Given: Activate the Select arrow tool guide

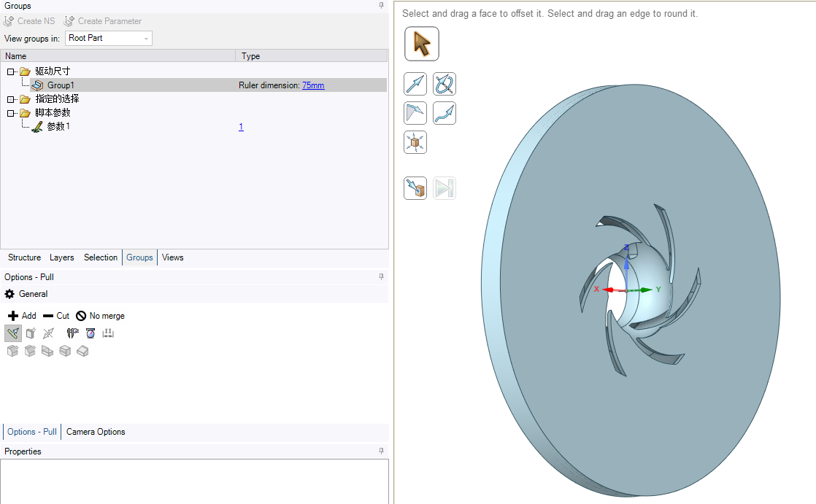Looking at the screenshot, I should tap(421, 44).
